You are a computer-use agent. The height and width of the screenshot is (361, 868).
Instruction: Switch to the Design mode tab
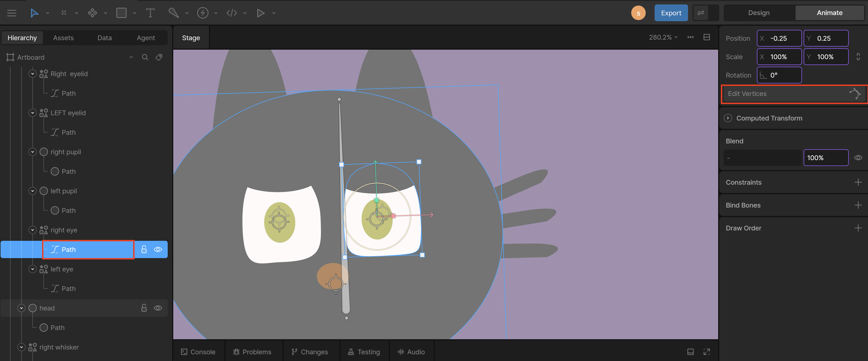coord(759,13)
